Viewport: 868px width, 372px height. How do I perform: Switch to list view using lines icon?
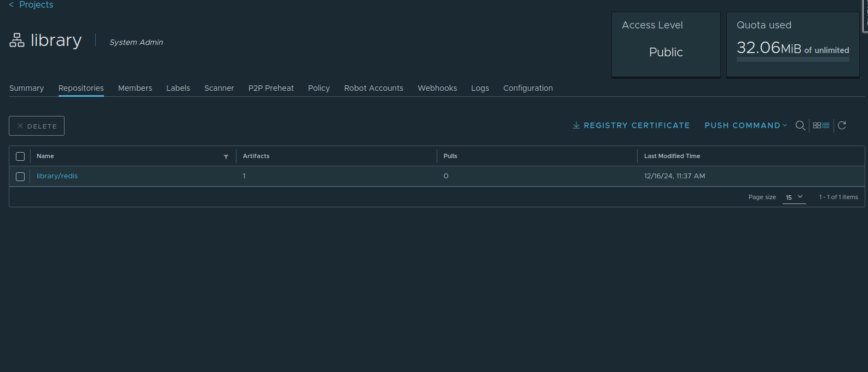click(826, 125)
